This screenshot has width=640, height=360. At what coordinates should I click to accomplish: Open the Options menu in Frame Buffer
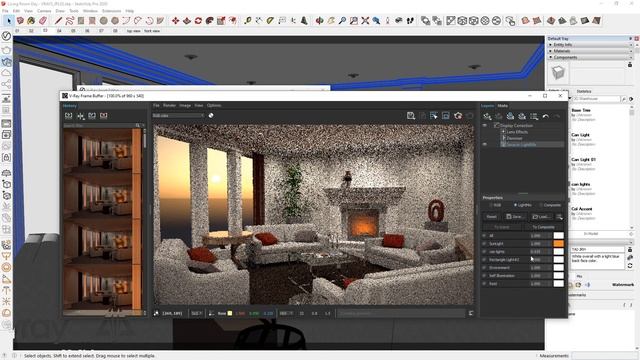214,105
